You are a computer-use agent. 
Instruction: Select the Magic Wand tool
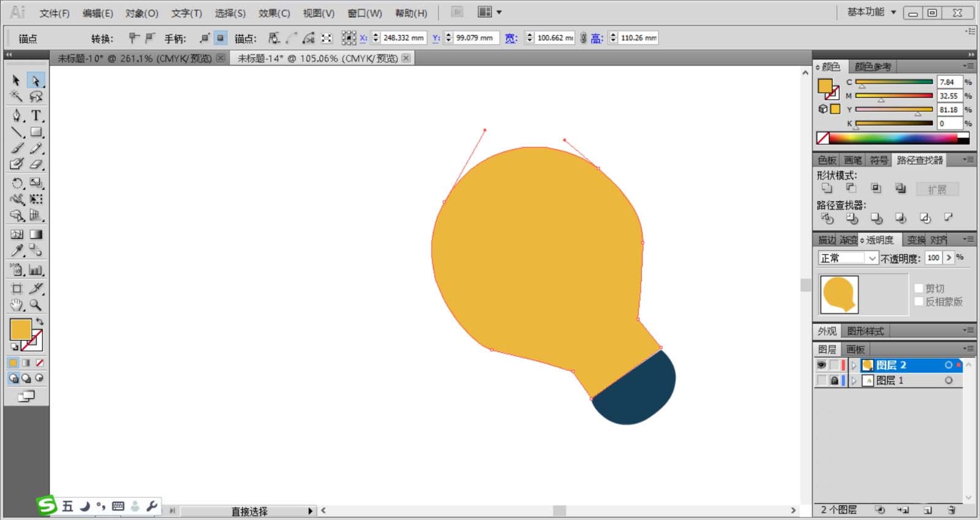click(x=17, y=96)
